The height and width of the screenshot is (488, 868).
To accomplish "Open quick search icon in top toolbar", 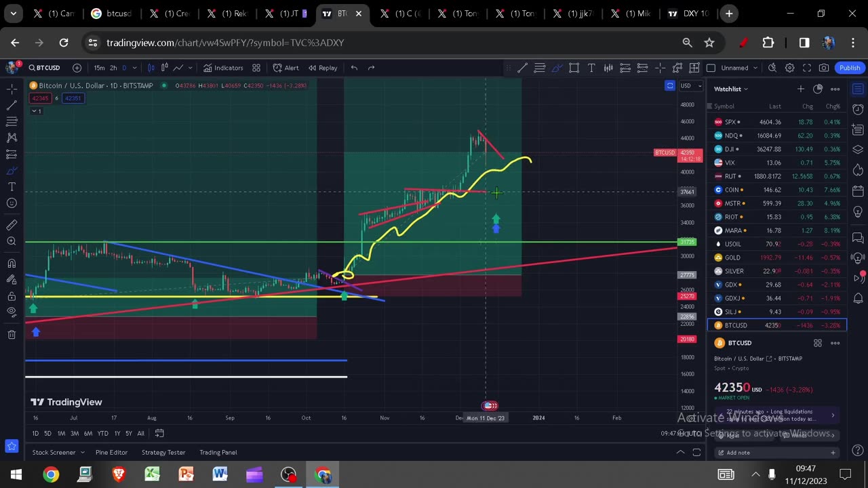I will pyautogui.click(x=772, y=68).
